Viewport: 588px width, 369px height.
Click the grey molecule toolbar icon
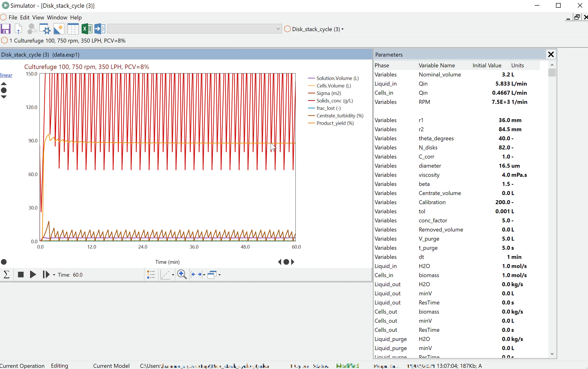pyautogui.click(x=32, y=29)
